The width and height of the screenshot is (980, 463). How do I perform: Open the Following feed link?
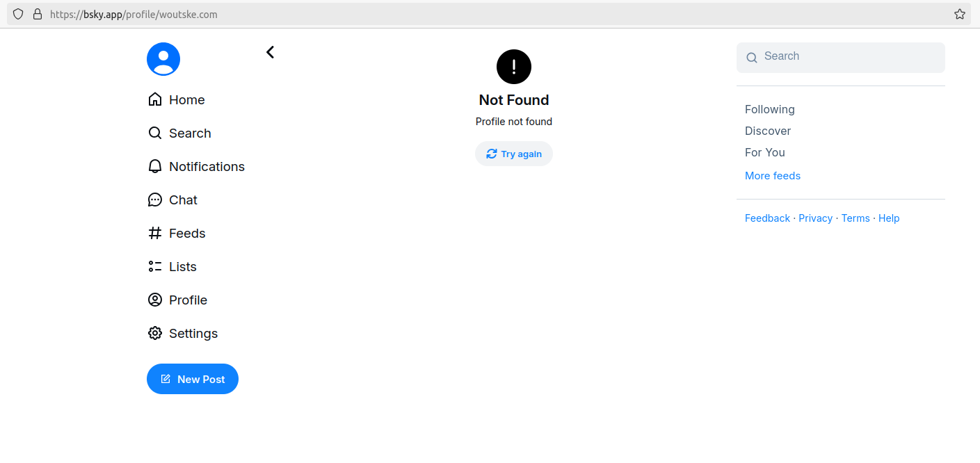pyautogui.click(x=769, y=109)
